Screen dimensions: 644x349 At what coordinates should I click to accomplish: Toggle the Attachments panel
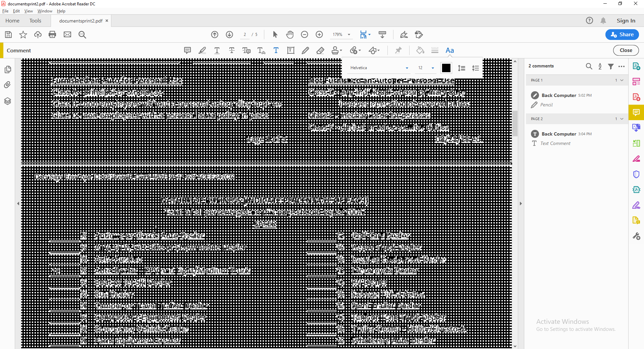(7, 85)
